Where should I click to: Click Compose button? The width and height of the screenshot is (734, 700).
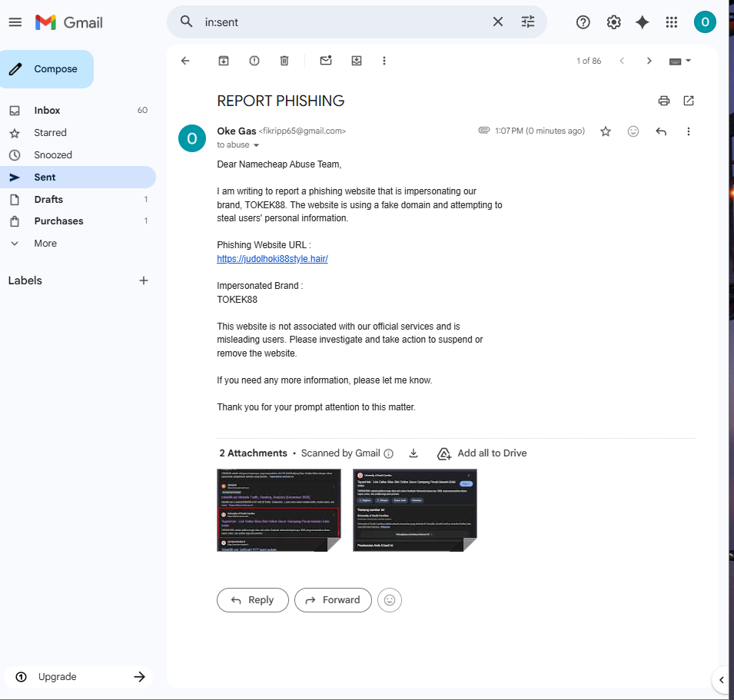pos(47,69)
